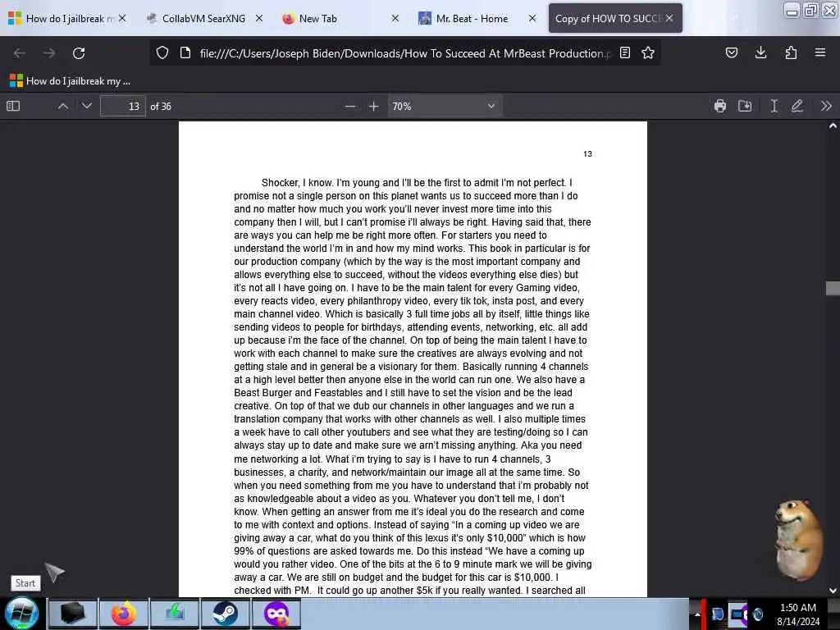Open Firefox from the taskbar
840x630 pixels.
pyautogui.click(x=123, y=614)
